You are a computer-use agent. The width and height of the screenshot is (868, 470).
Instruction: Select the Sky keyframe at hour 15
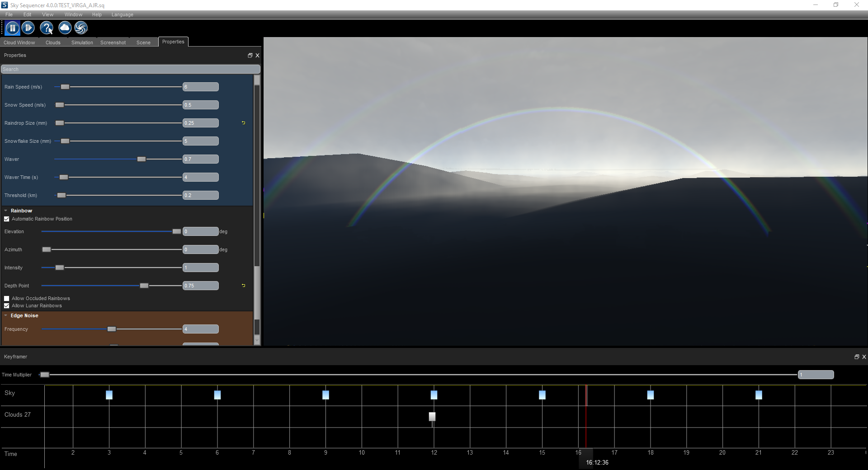coord(542,395)
